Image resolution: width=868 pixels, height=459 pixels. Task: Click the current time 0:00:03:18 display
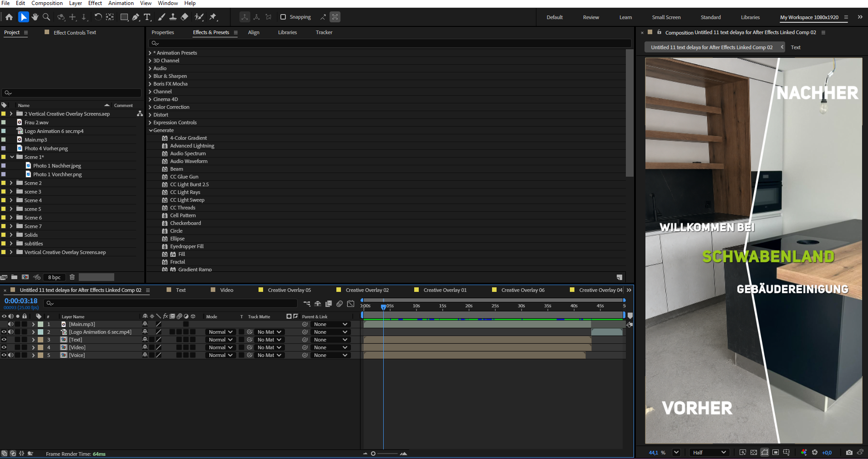pos(21,301)
